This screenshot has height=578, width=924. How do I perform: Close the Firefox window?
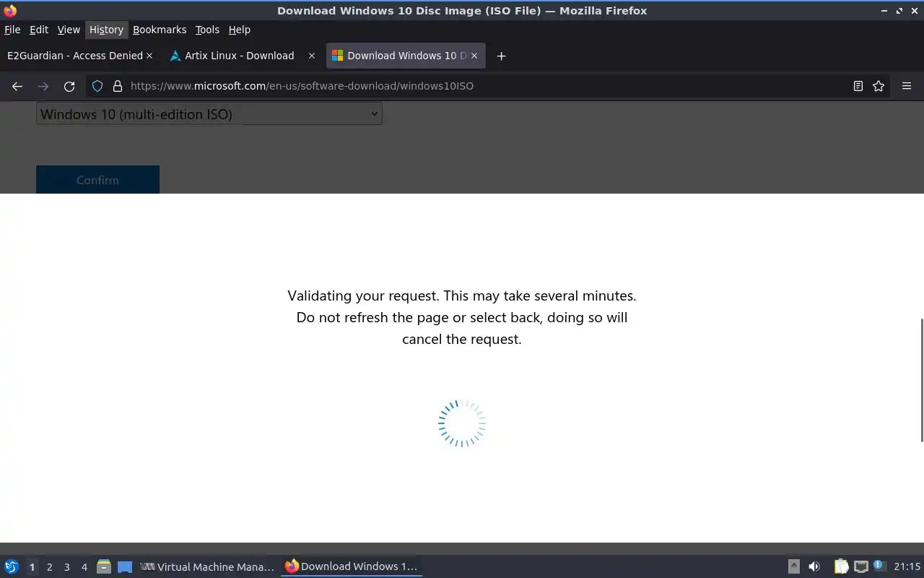point(915,11)
